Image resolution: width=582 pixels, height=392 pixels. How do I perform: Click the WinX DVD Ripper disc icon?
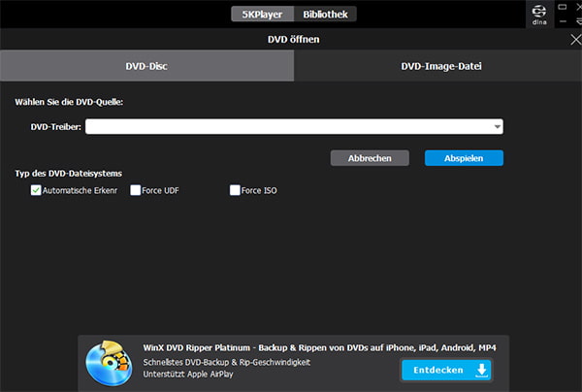pyautogui.click(x=109, y=363)
